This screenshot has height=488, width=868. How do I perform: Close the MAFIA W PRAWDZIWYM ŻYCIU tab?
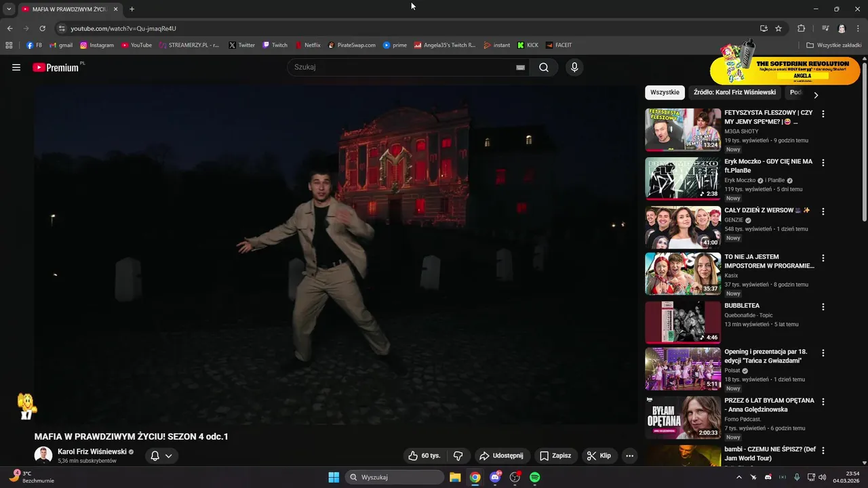(115, 9)
